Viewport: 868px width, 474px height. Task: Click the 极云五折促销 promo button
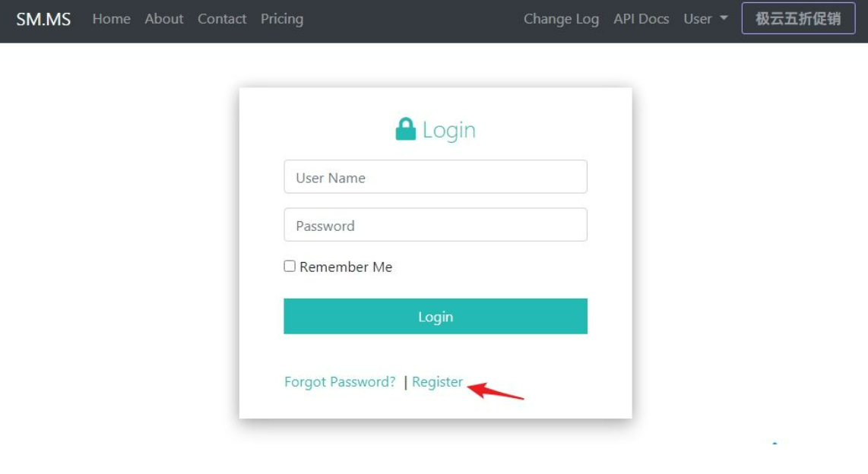coord(798,19)
